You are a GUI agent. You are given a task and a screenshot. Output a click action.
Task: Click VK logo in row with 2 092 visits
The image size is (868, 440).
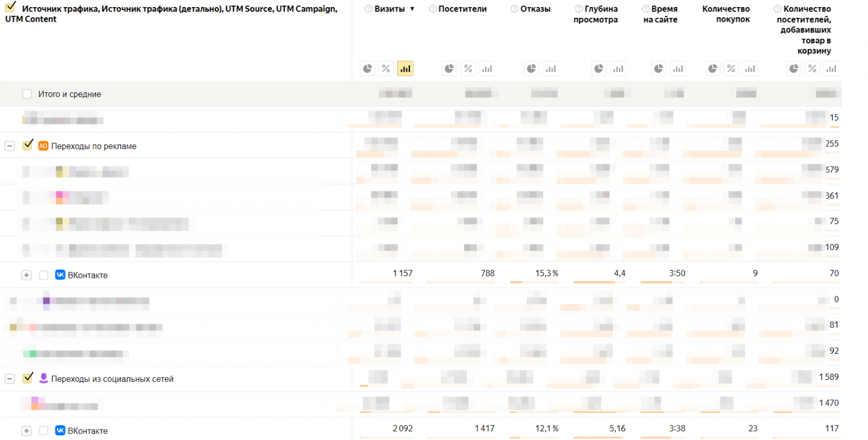[x=60, y=430]
